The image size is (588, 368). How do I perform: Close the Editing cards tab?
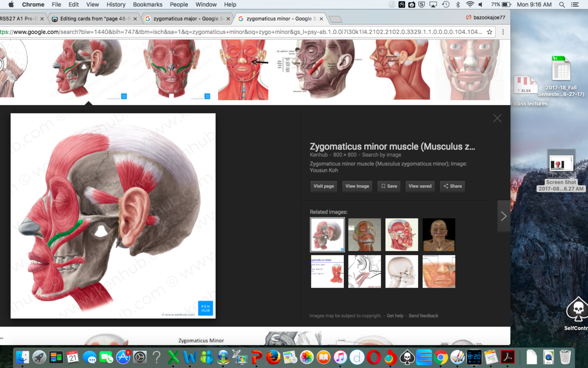coord(135,19)
